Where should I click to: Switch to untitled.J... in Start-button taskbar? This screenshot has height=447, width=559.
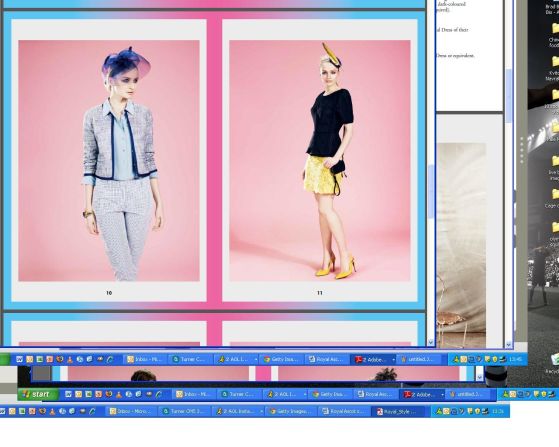tap(467, 394)
